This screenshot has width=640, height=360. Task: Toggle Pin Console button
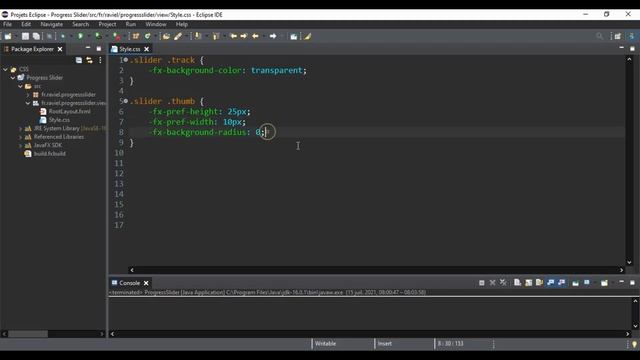[576, 282]
